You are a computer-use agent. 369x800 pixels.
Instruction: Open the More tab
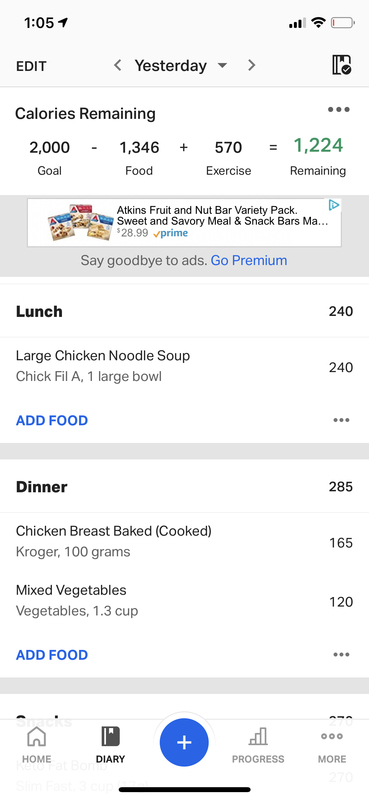[x=332, y=745]
